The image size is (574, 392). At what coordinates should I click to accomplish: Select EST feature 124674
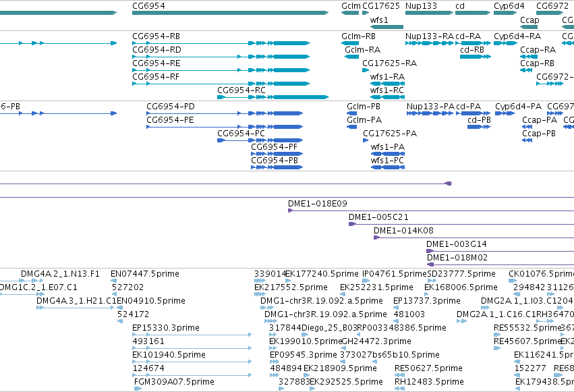[192, 375]
